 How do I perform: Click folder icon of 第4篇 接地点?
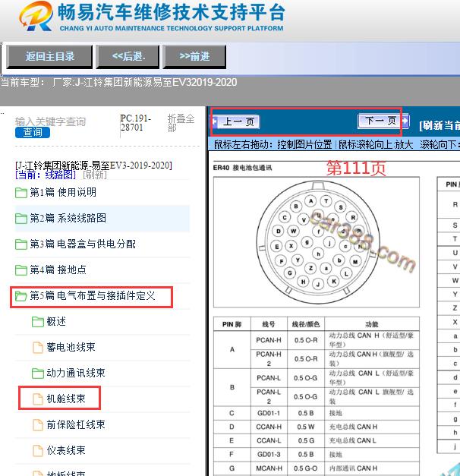(21, 270)
